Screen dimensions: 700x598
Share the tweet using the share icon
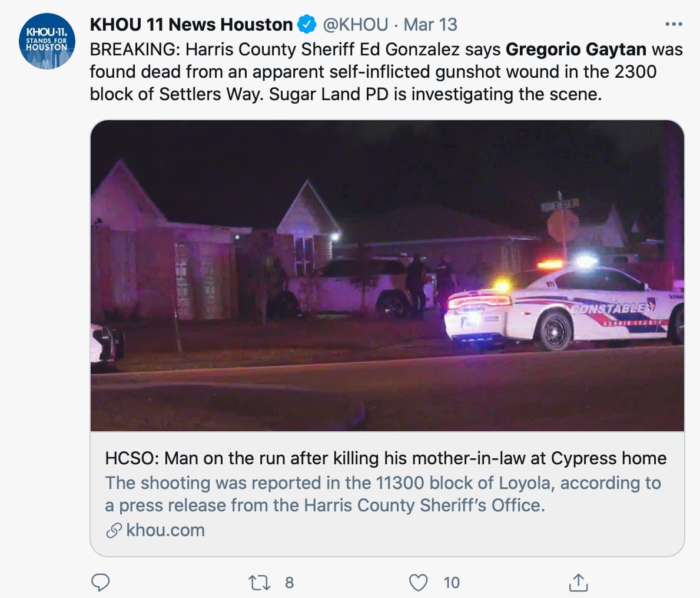click(x=578, y=583)
